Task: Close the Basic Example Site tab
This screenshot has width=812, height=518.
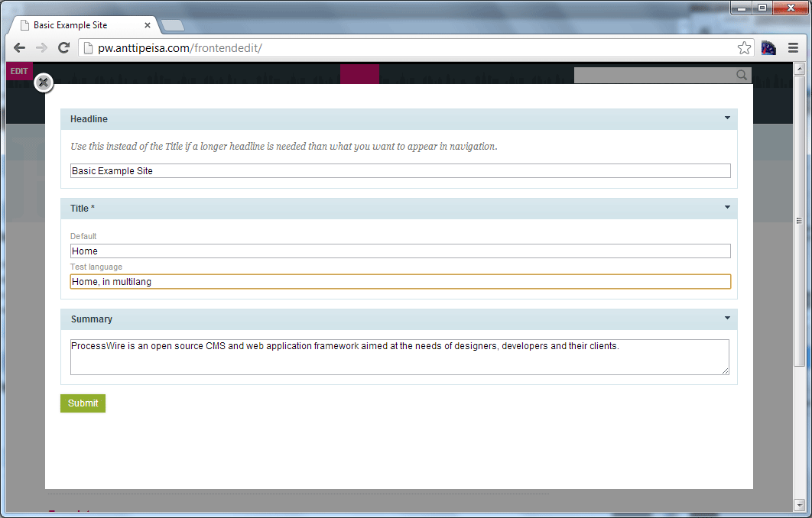Action: (148, 25)
